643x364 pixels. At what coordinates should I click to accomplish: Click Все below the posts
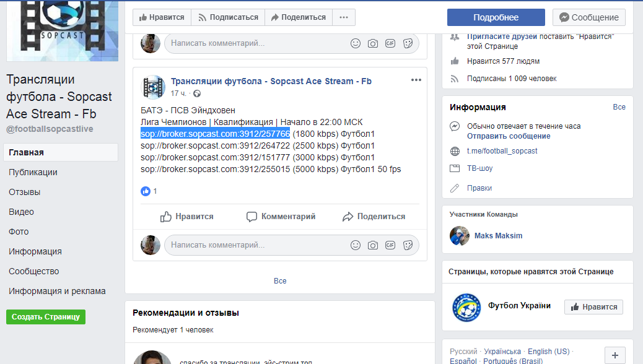(x=280, y=281)
